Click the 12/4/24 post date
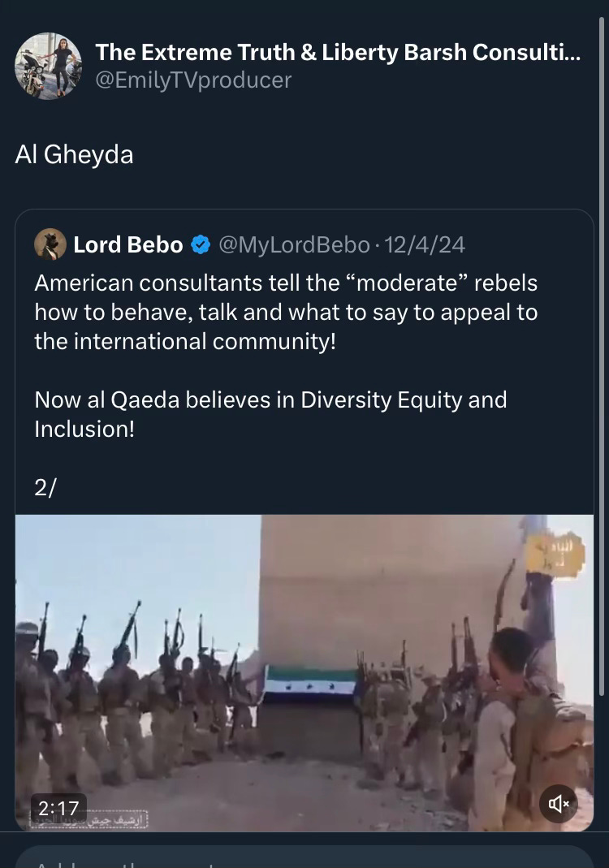 [x=425, y=244]
